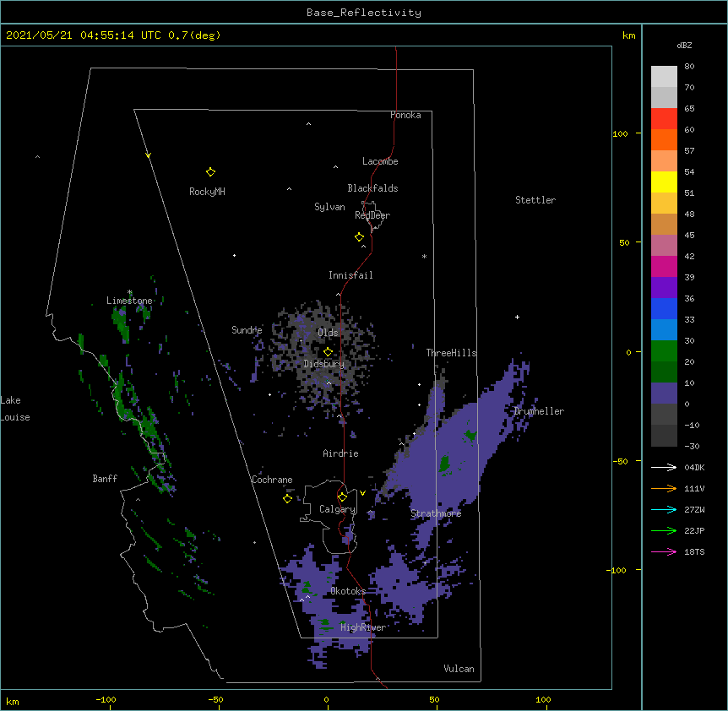
Task: Click the Base_Reflectivity title
Action: click(364, 13)
